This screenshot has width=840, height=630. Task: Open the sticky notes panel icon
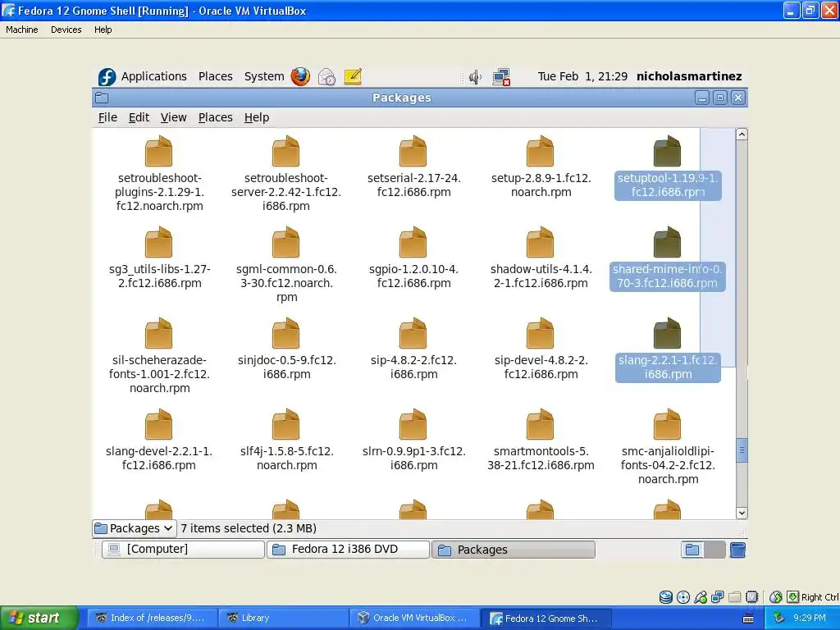pos(353,76)
